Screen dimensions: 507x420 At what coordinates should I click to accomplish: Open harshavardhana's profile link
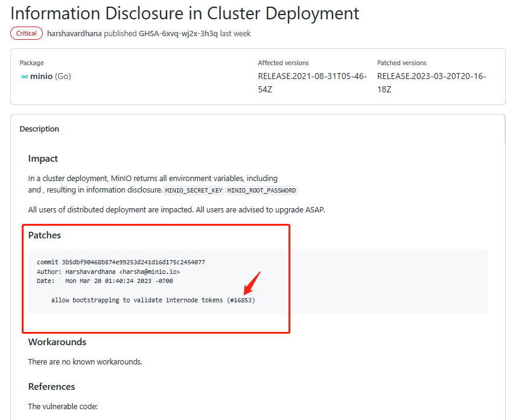[74, 34]
